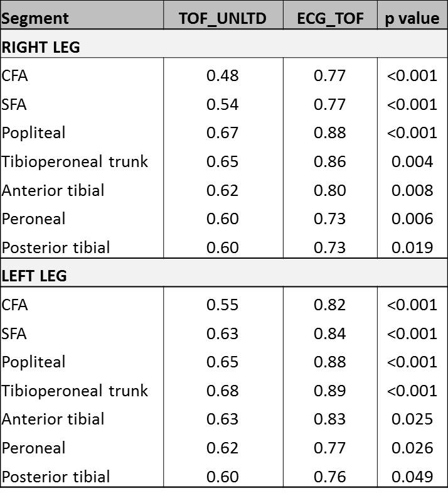Viewport: 448px width, 498px height.
Task: Click the 0.89 ECG_TOF value
Action: (330, 391)
